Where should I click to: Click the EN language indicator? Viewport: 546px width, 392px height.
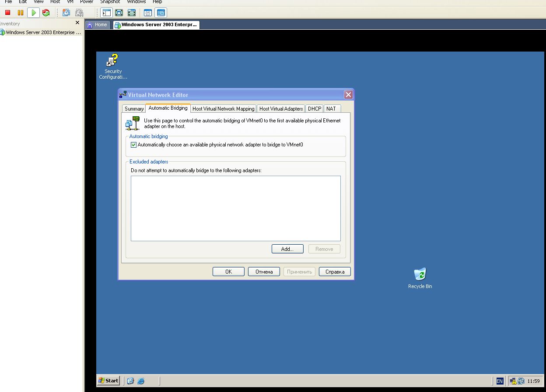500,381
